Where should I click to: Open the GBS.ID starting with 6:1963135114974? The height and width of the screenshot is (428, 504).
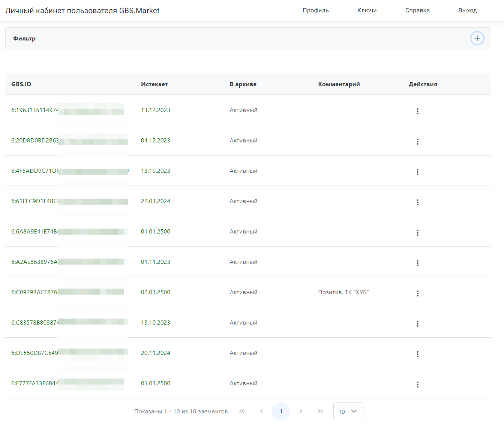click(35, 110)
